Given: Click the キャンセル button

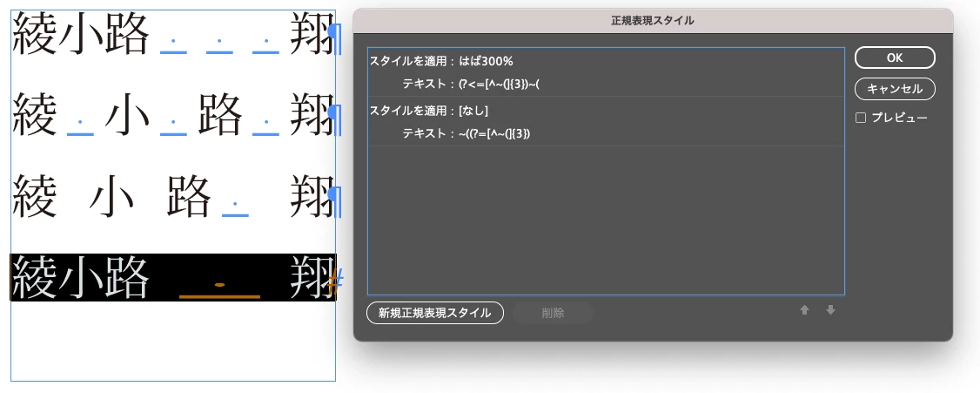Looking at the screenshot, I should tap(895, 89).
